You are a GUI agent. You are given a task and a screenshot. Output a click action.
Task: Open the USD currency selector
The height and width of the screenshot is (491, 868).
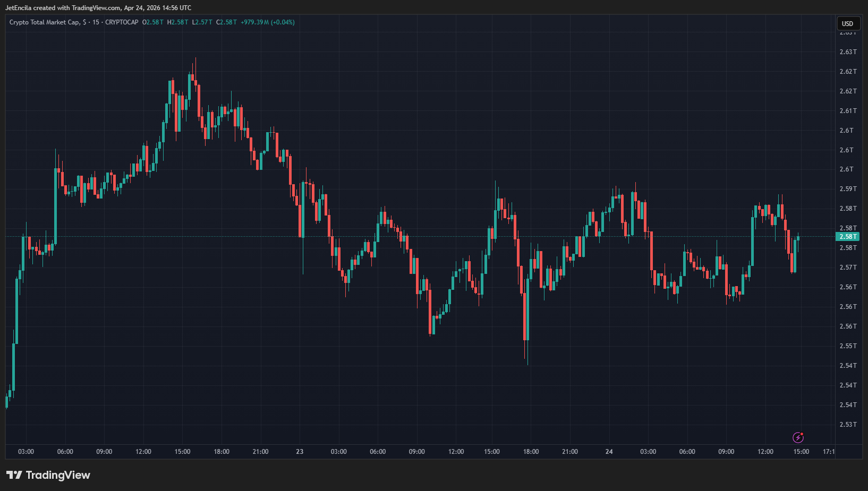848,23
